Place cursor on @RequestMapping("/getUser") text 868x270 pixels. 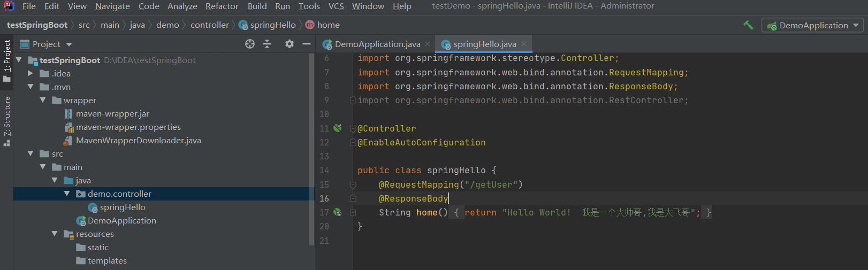click(451, 184)
